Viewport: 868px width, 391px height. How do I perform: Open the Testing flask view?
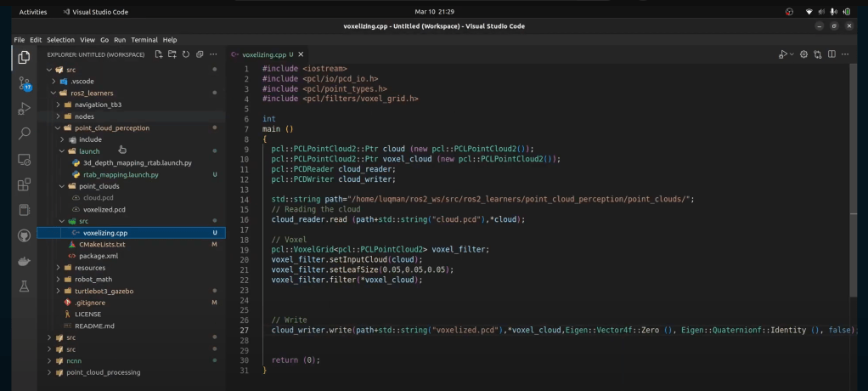(x=24, y=286)
